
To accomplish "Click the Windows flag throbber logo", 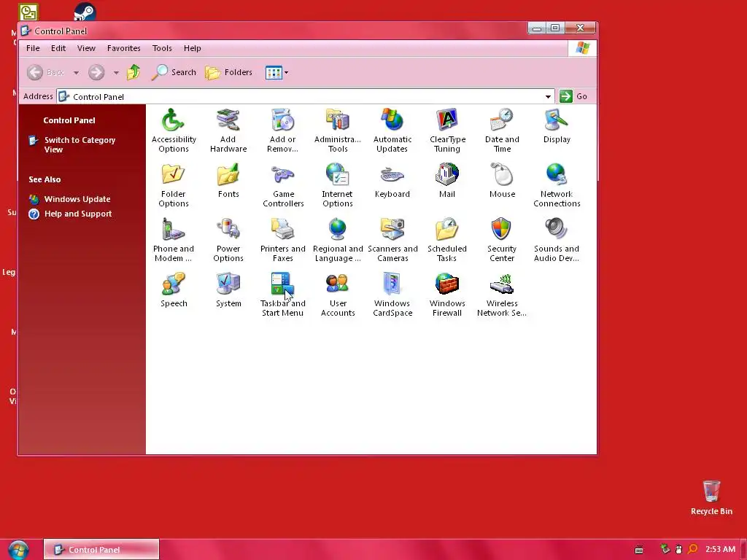I will point(582,48).
